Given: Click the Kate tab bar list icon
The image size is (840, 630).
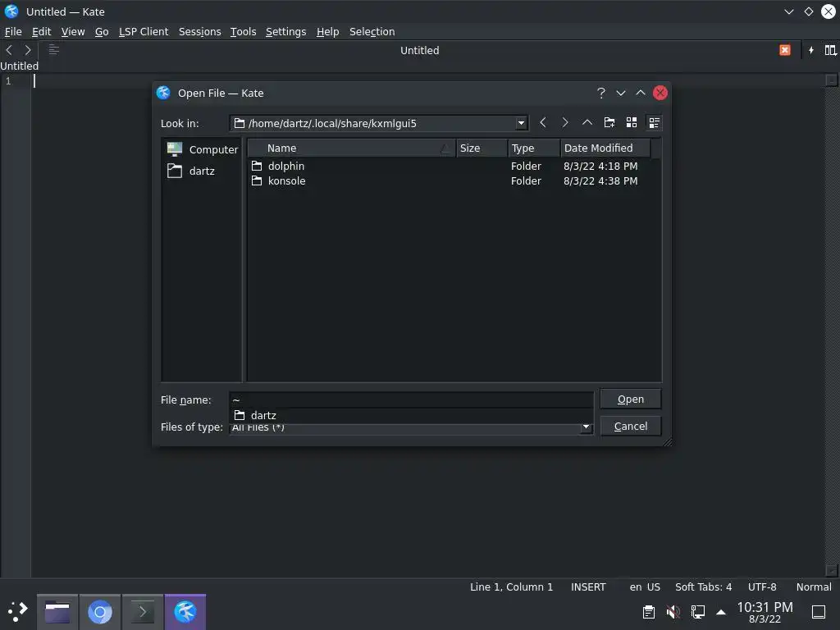Looking at the screenshot, I should [53, 50].
